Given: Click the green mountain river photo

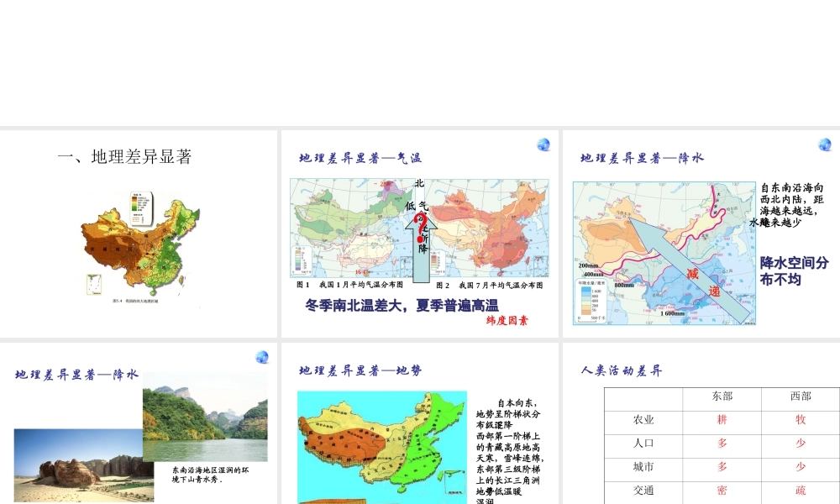Looking at the screenshot, I should (x=205, y=417).
